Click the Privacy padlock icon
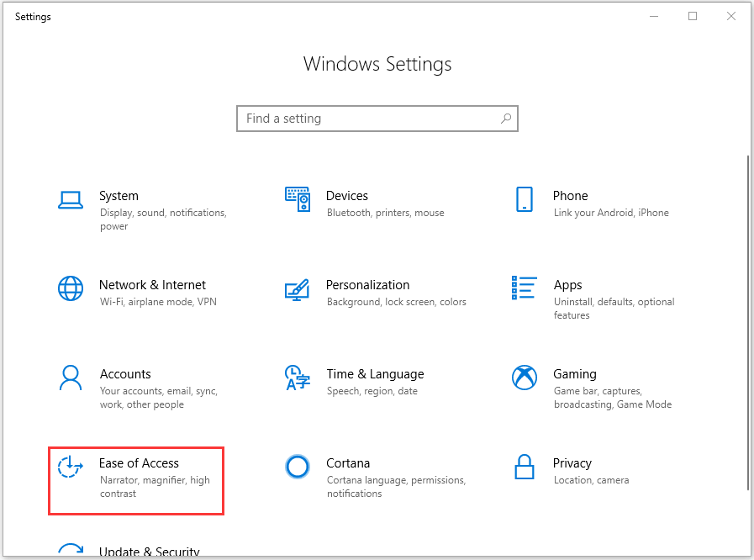Image resolution: width=754 pixels, height=560 pixels. tap(525, 468)
